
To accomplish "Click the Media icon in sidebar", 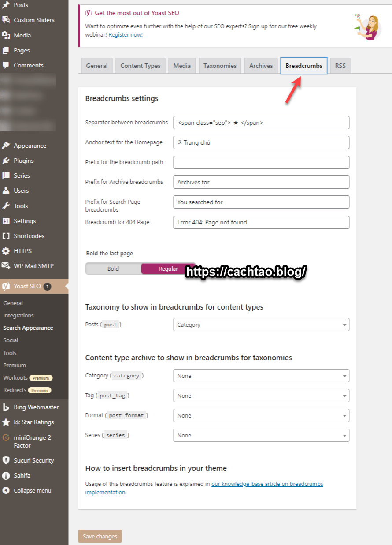I will [x=6, y=35].
